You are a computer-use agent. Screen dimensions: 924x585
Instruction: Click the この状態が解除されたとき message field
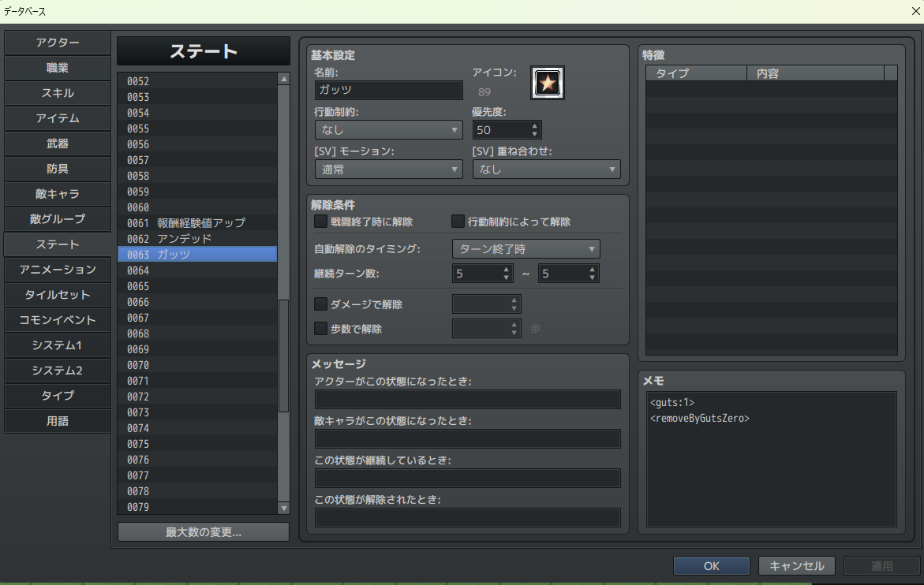click(467, 517)
